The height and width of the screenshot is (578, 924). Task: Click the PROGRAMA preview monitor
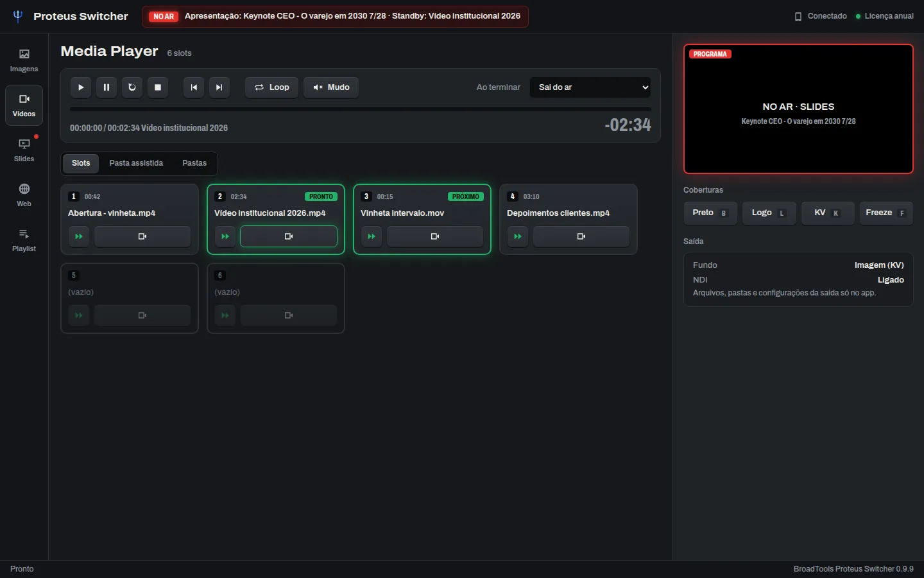(x=798, y=109)
